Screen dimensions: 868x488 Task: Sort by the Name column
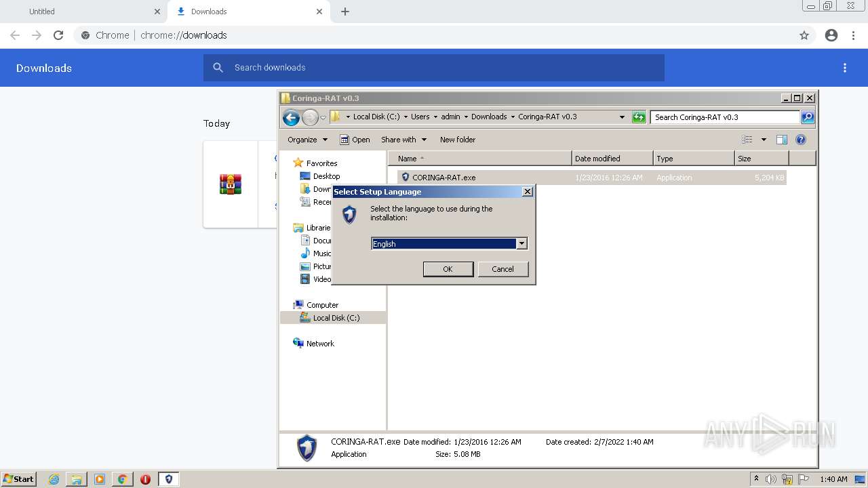[480, 159]
